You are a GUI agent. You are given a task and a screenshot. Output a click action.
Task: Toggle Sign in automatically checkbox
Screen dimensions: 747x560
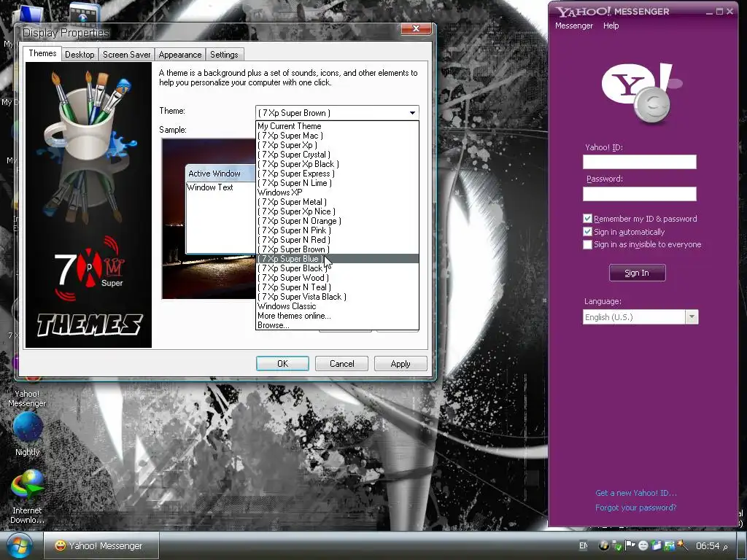click(587, 232)
